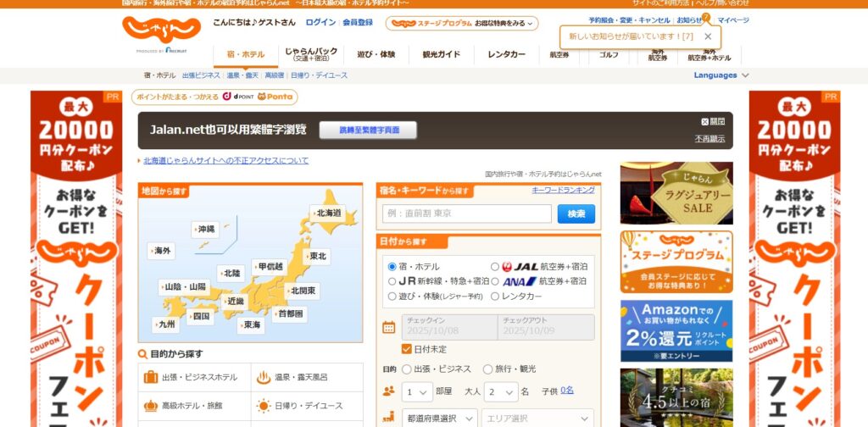Screen dimensions: 868x427
Task: Open the じゃらんパック tab
Action: click(x=310, y=55)
